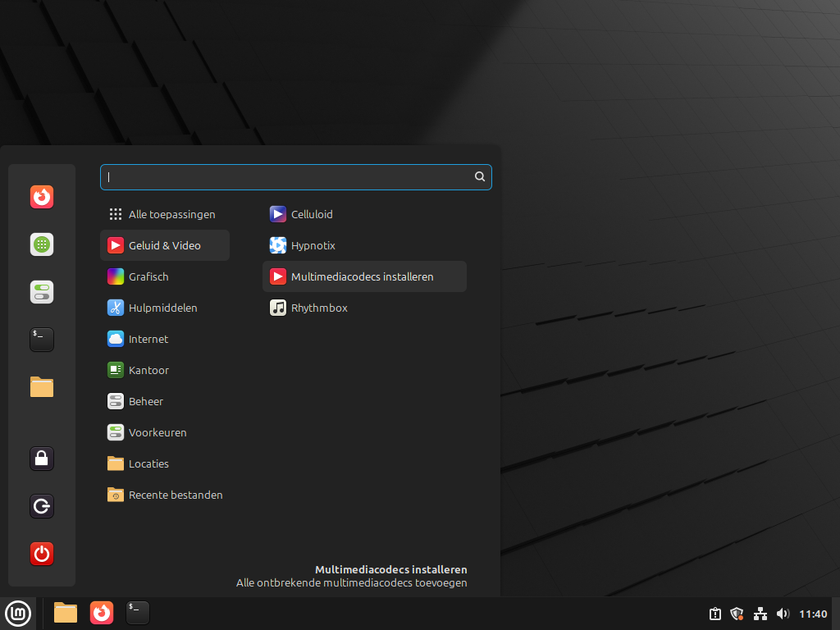840x630 pixels.
Task: Open Firefox from the menu favorites sidebar
Action: pyautogui.click(x=42, y=197)
